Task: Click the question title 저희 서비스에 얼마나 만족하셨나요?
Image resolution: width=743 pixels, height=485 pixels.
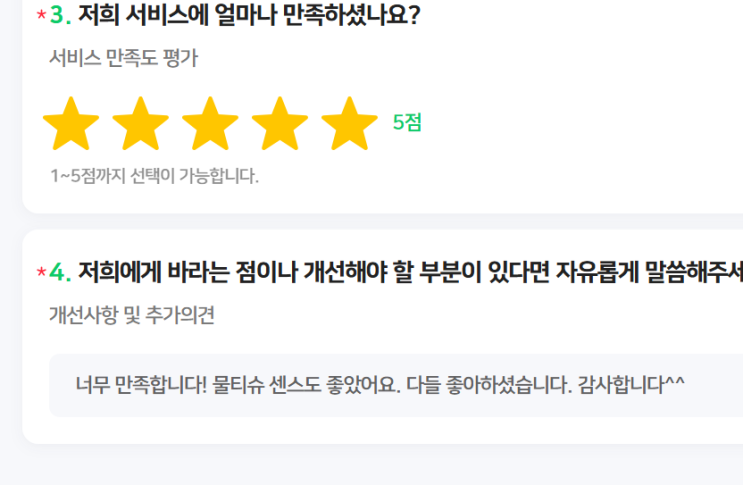Action: pyautogui.click(x=249, y=15)
